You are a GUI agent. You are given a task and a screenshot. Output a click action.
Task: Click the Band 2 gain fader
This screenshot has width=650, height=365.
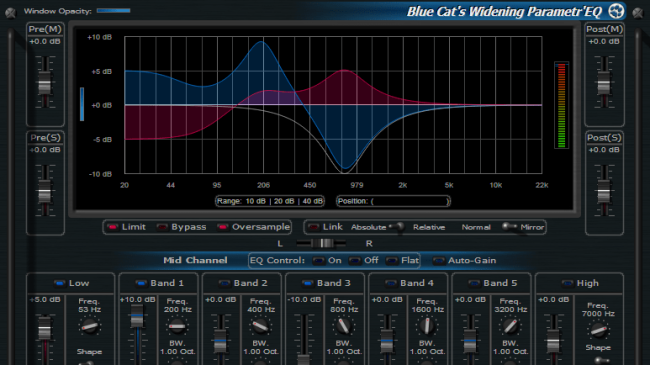[x=220, y=341]
